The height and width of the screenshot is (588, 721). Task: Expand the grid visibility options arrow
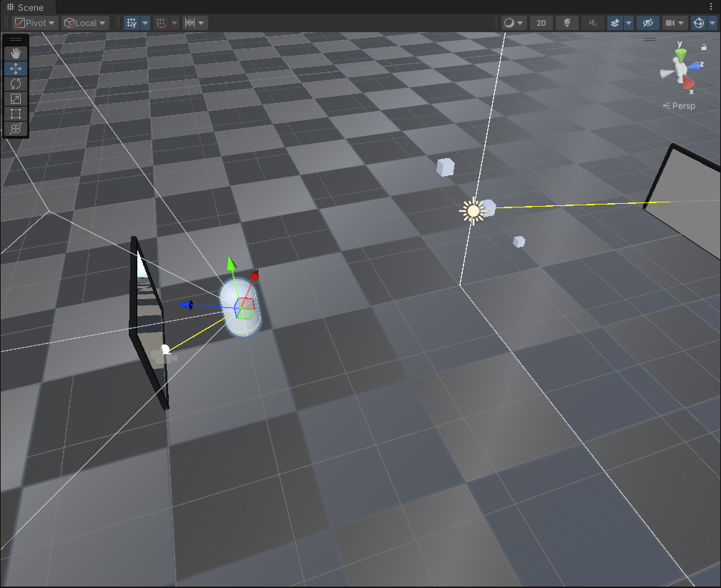click(x=145, y=23)
